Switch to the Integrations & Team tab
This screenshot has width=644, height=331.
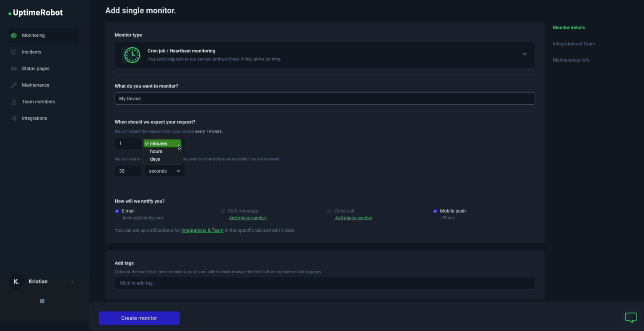[x=574, y=44]
